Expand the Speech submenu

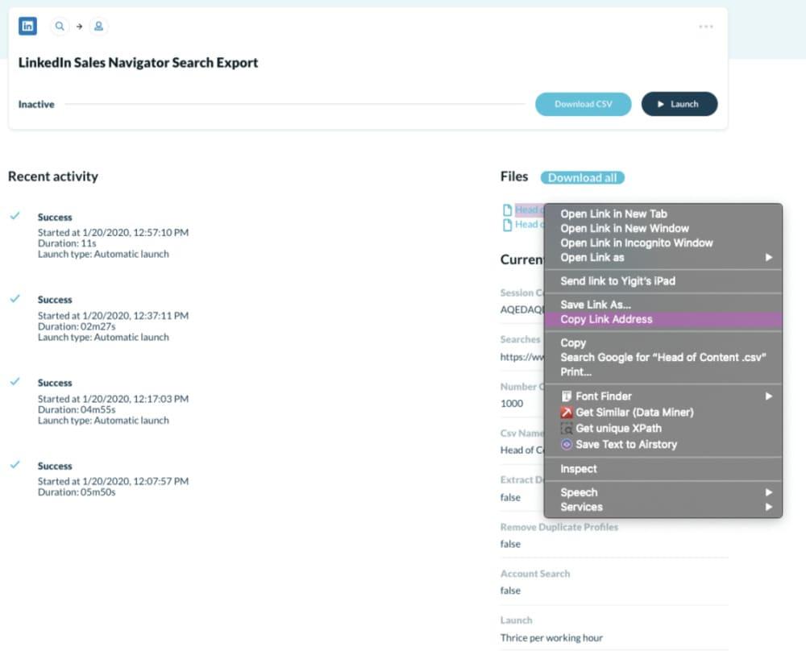point(663,492)
